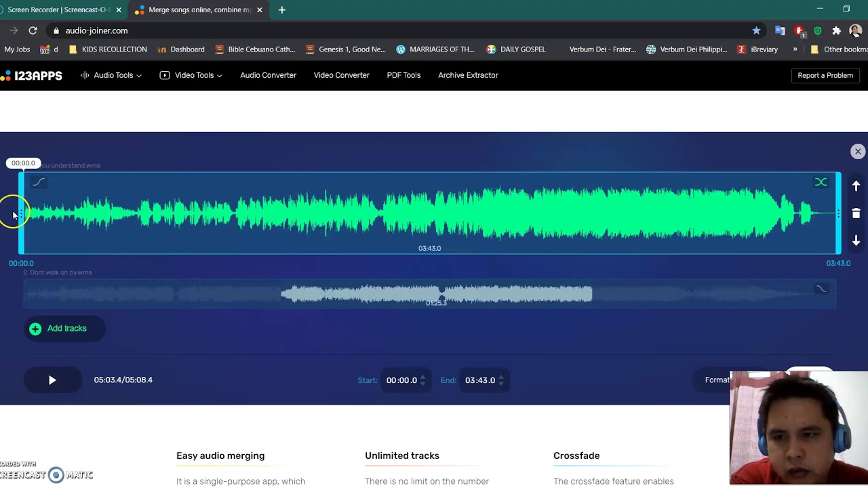Open the Chrome extensions puzzle icon
This screenshot has width=868, height=488.
[x=836, y=30]
